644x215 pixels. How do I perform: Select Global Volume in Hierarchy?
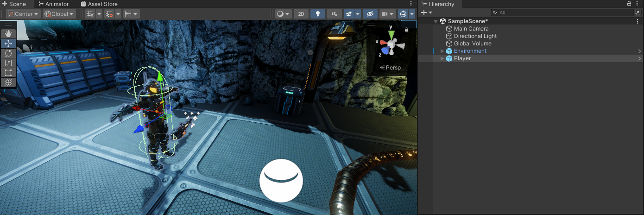(x=473, y=44)
